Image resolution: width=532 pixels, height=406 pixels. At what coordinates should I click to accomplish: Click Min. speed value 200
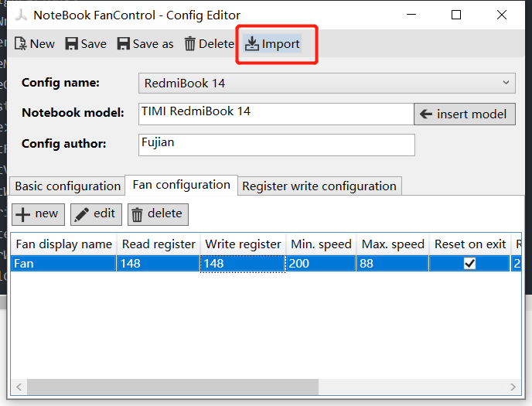tap(321, 264)
